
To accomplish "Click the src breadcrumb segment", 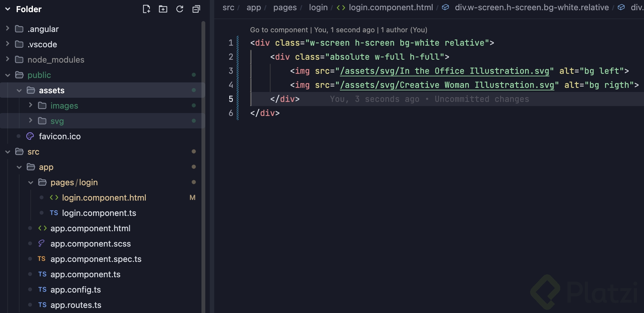I will point(228,7).
